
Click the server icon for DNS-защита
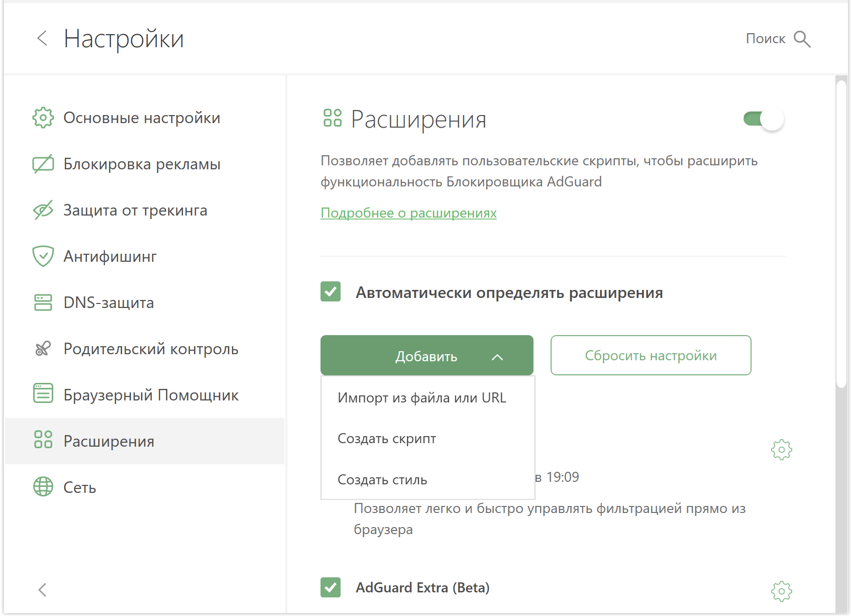(x=43, y=302)
